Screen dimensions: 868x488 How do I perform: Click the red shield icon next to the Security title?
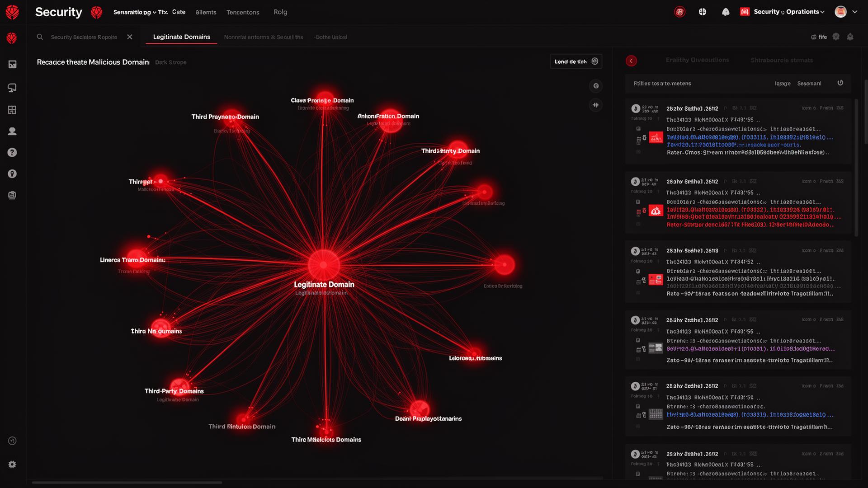[x=96, y=12]
